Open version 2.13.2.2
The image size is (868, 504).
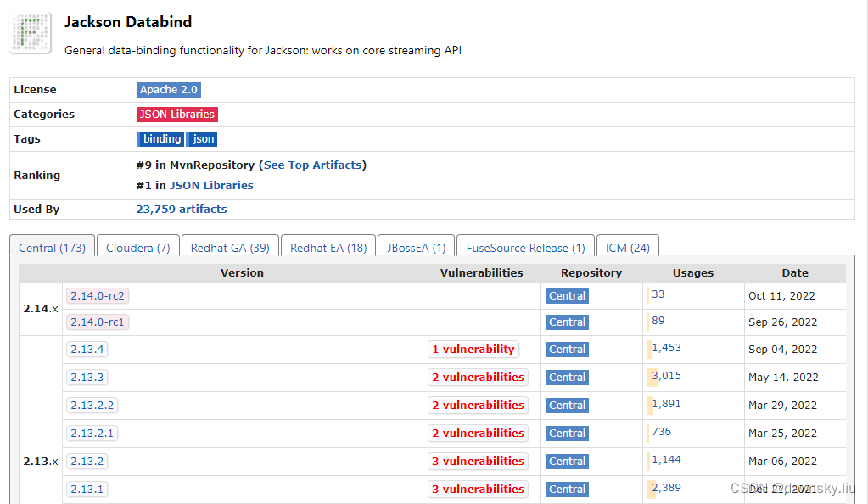pyautogui.click(x=92, y=406)
